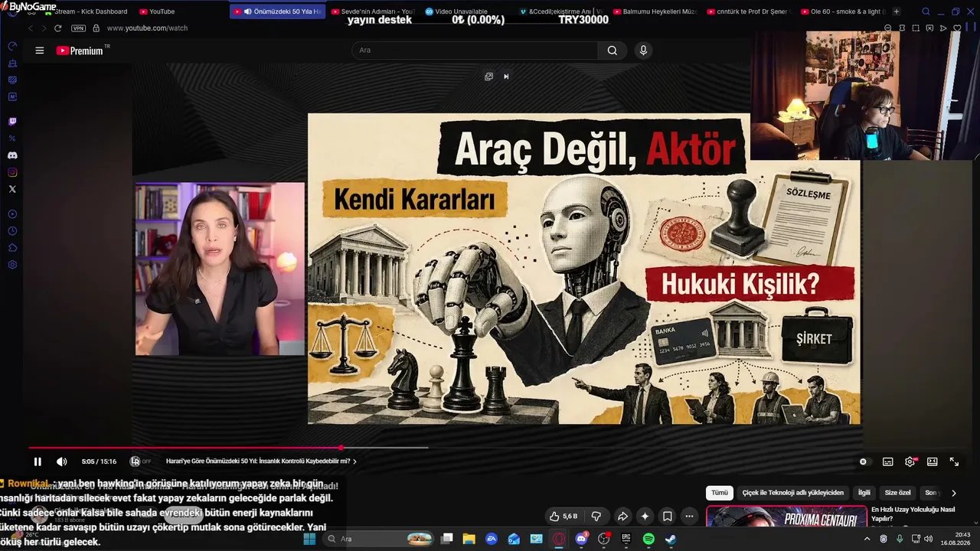Open more actions three-dot menu
980x551 pixels.
pyautogui.click(x=690, y=517)
